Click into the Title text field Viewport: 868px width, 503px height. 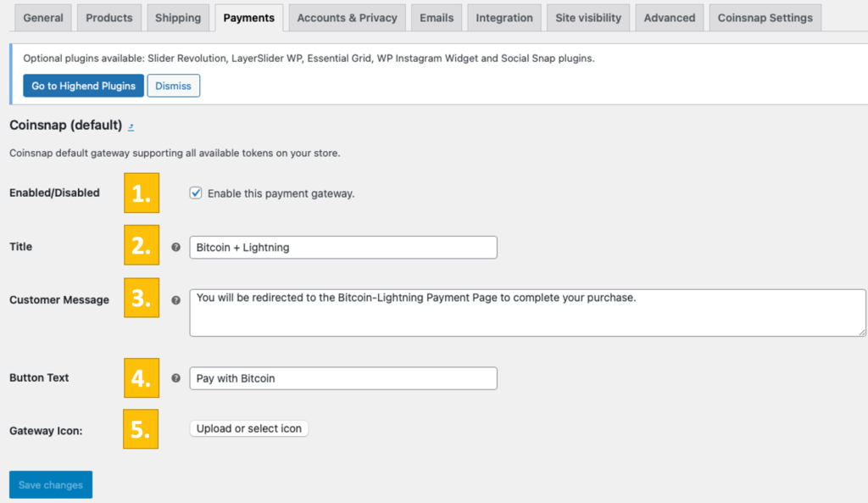coord(343,248)
